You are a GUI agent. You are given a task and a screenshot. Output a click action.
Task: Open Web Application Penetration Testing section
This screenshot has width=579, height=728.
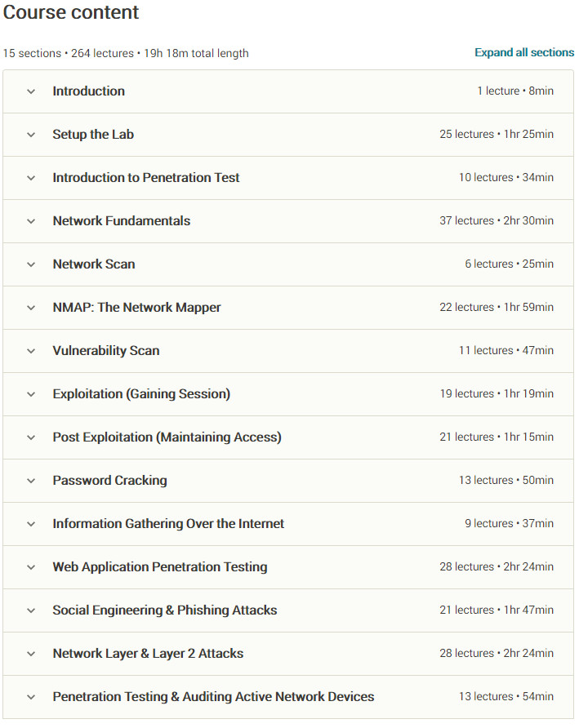click(x=288, y=567)
